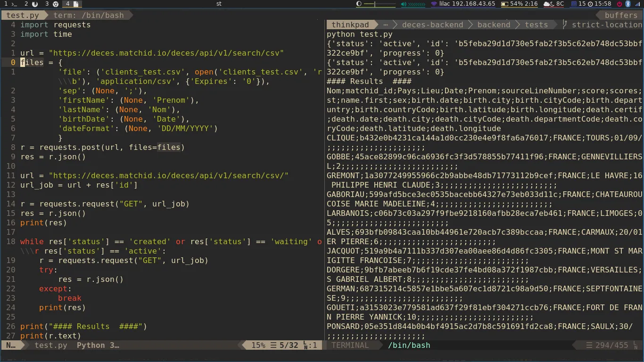The image size is (644, 362).
Task: Click 'files = {' line in editor
Action: (41, 62)
